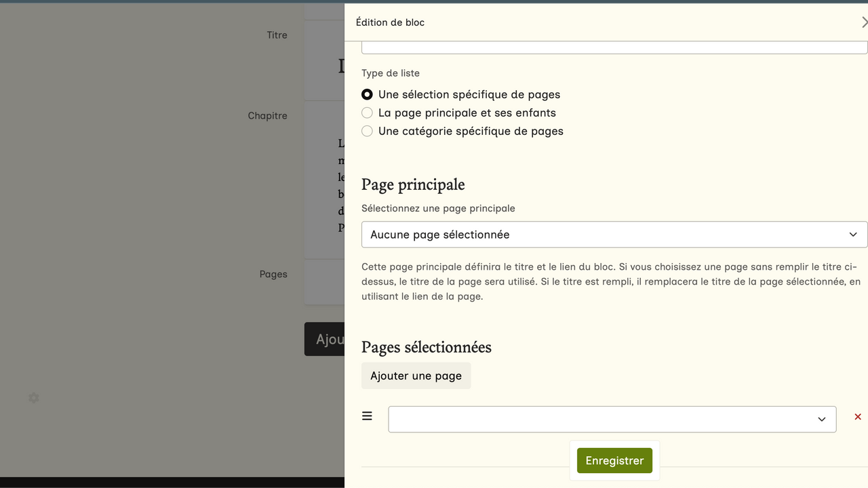Click the 'Édition de bloc' panel title
The width and height of the screenshot is (868, 488).
390,22
